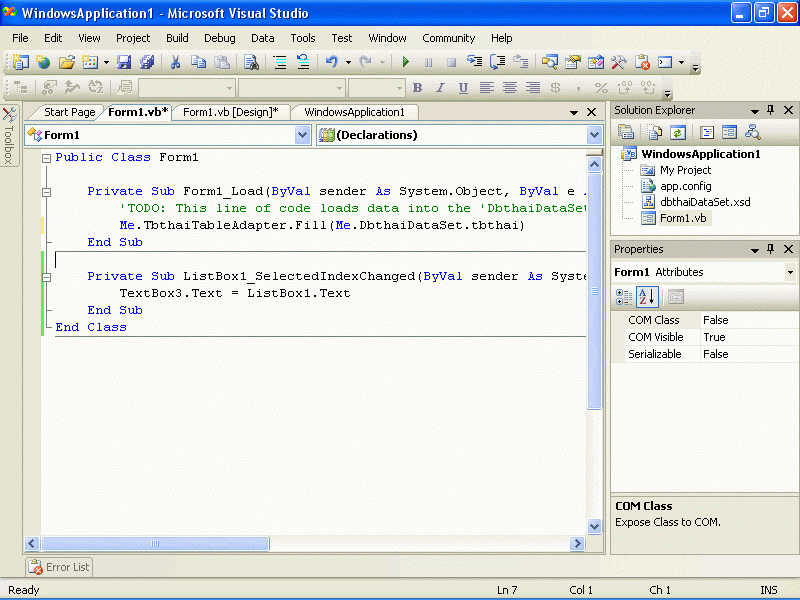Switch to the WindowsApplication1 tab
800x600 pixels.
click(x=355, y=112)
